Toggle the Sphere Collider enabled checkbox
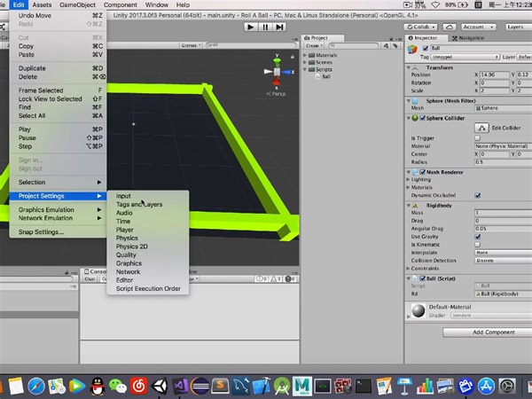532x399 pixels. click(422, 118)
